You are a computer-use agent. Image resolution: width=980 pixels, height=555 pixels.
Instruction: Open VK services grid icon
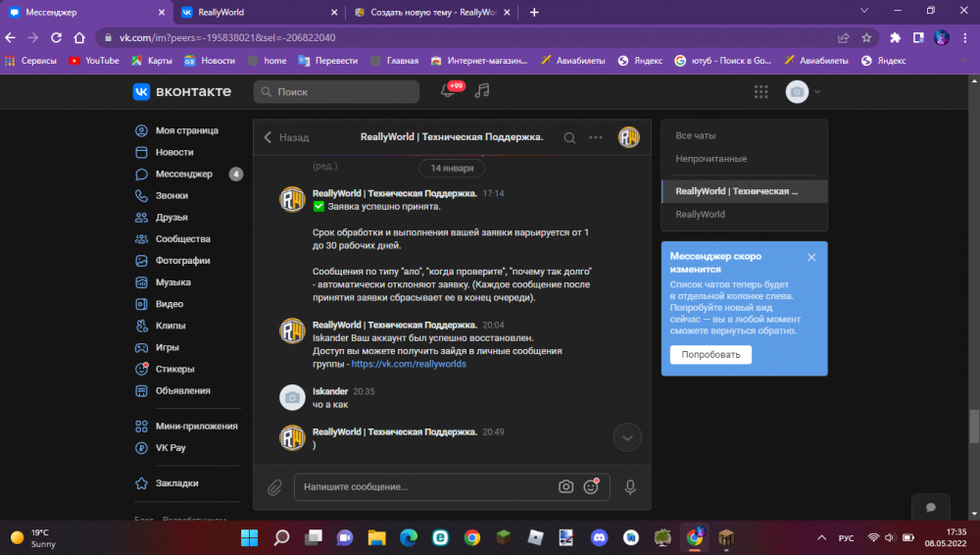760,92
